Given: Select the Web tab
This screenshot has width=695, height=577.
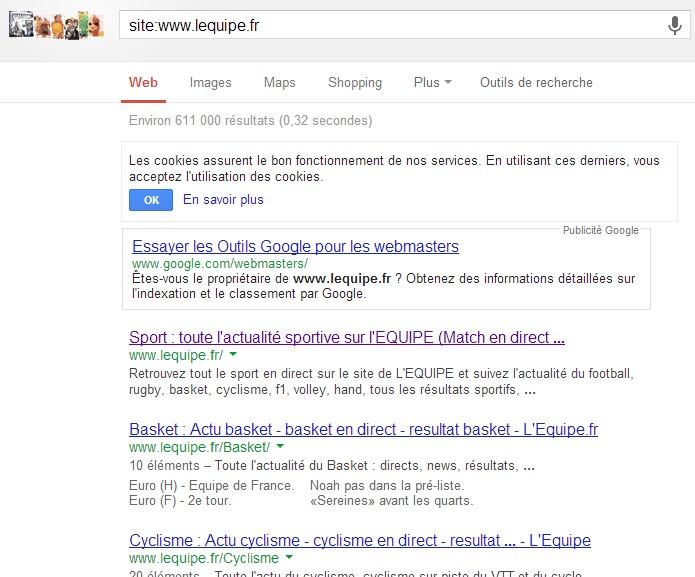Looking at the screenshot, I should [x=143, y=82].
